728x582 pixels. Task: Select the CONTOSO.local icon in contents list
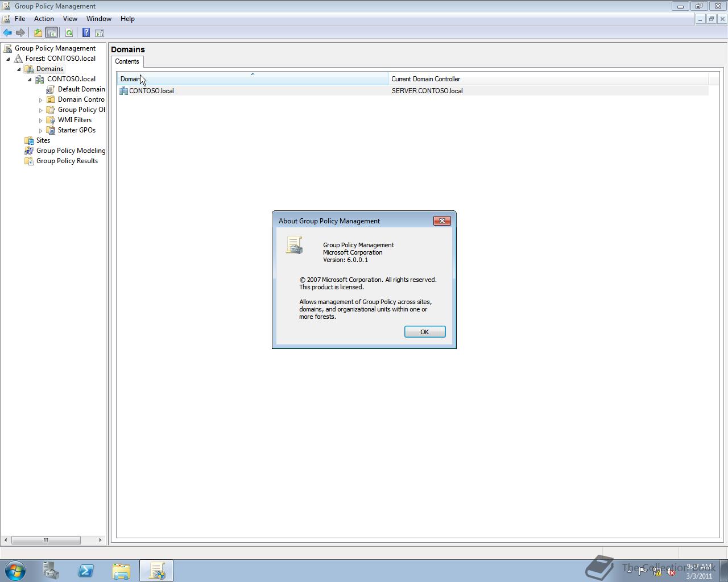[123, 91]
